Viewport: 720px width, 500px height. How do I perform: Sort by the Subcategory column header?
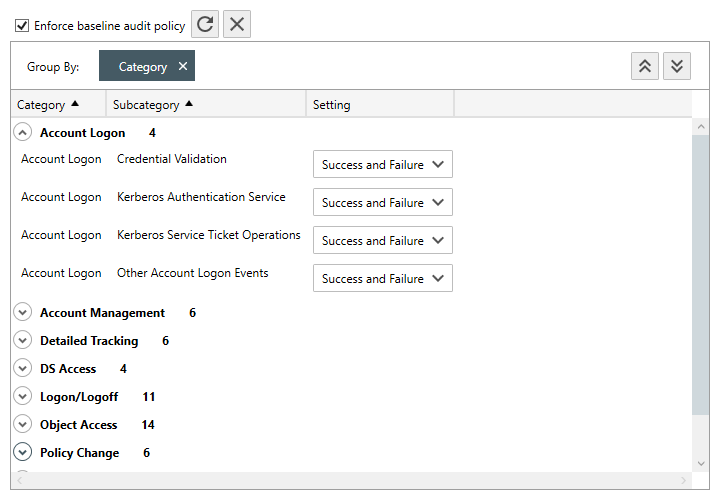(147, 105)
